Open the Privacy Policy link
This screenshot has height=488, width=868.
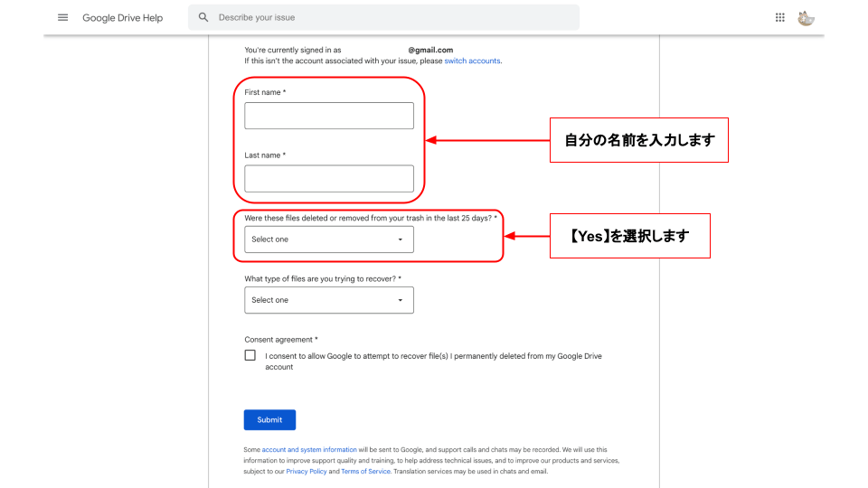307,471
